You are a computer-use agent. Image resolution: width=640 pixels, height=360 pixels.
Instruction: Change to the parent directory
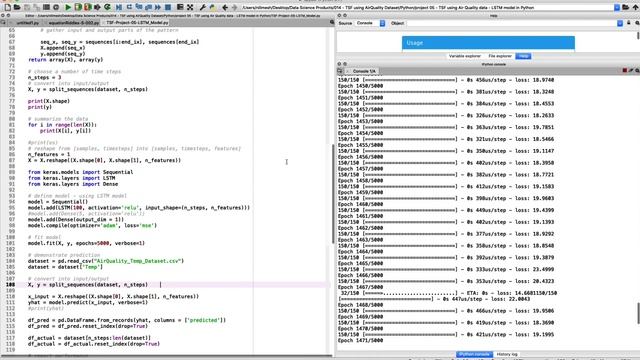click(x=636, y=7)
